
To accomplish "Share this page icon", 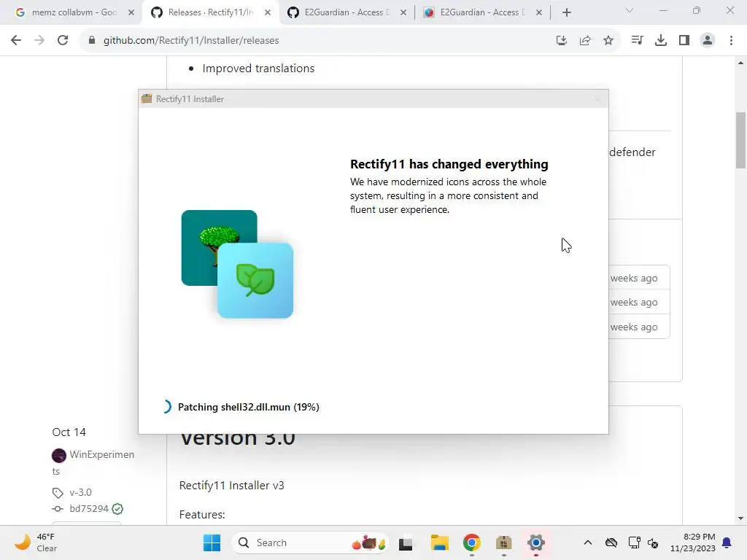I will point(585,41).
